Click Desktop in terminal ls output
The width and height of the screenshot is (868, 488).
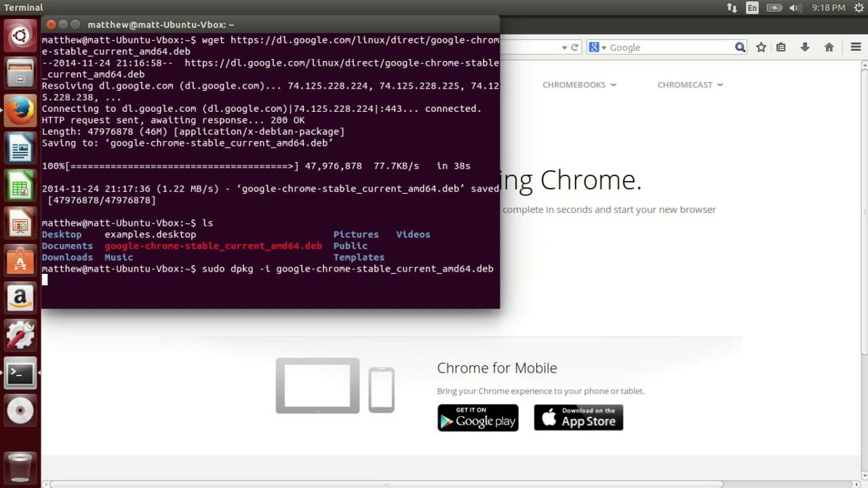pyautogui.click(x=62, y=235)
